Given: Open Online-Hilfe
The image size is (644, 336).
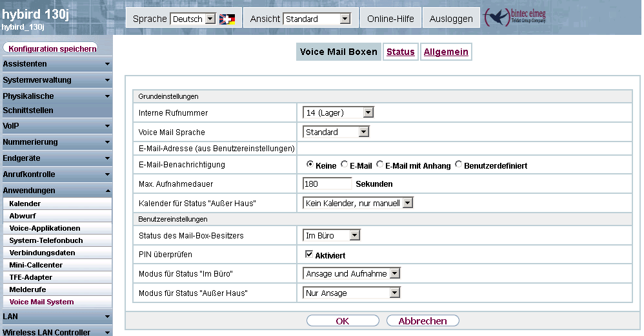Looking at the screenshot, I should (x=390, y=19).
